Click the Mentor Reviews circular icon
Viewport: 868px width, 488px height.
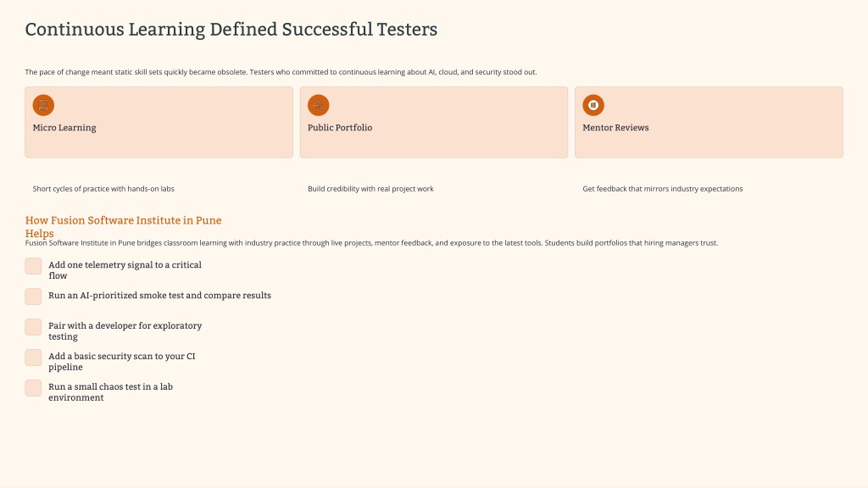pos(593,105)
